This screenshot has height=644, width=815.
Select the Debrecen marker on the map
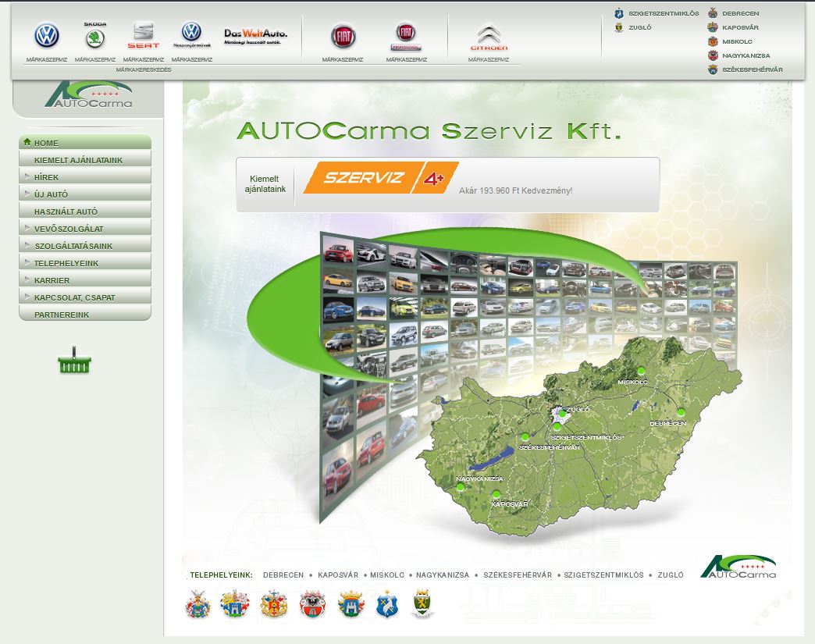point(681,412)
